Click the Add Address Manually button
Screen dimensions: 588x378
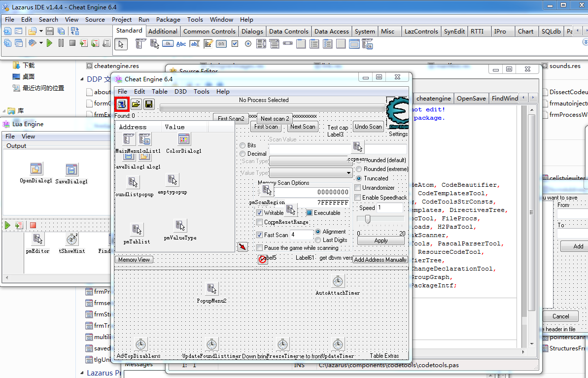pos(380,260)
